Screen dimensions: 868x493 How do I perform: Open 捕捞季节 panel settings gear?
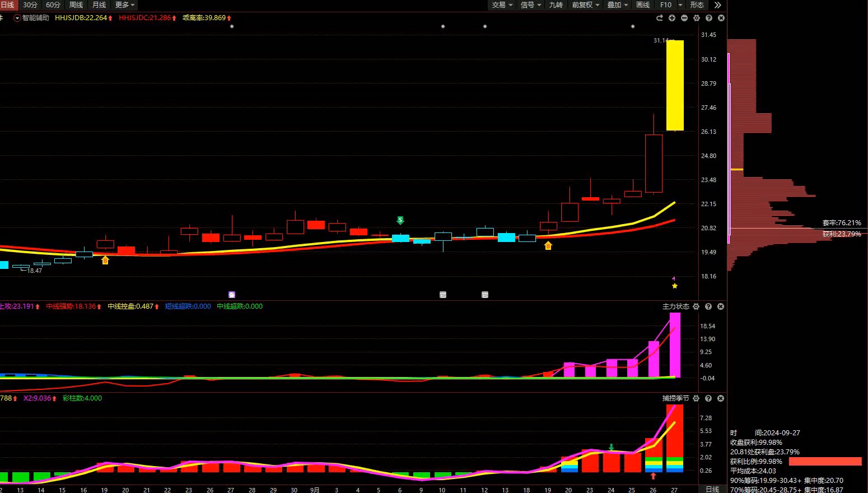[696, 398]
